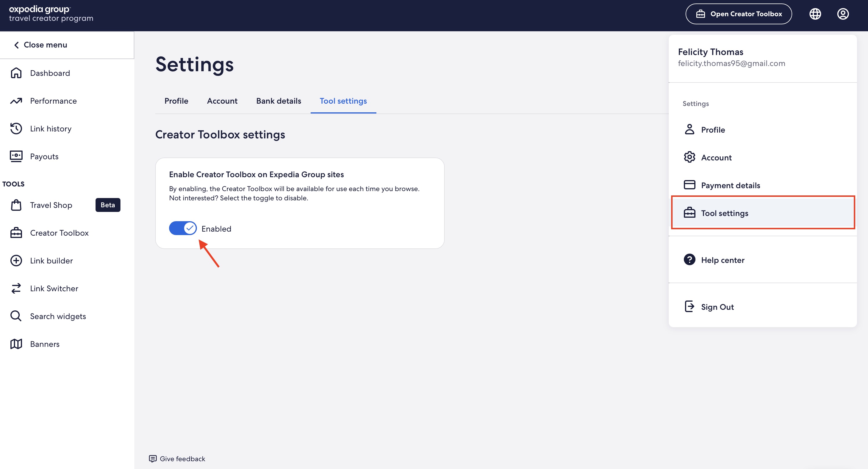Click the Banners map icon
This screenshot has width=868, height=469.
(16, 344)
